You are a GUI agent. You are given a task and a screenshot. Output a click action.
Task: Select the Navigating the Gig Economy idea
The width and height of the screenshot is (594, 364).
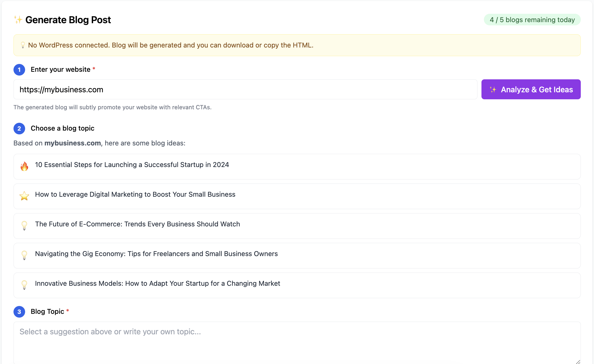coord(297,256)
